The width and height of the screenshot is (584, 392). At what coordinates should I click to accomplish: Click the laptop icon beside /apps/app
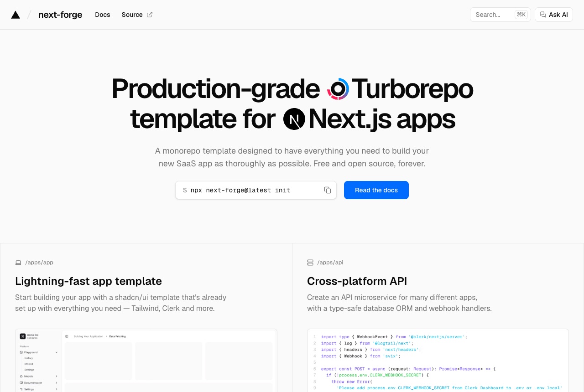(18, 263)
